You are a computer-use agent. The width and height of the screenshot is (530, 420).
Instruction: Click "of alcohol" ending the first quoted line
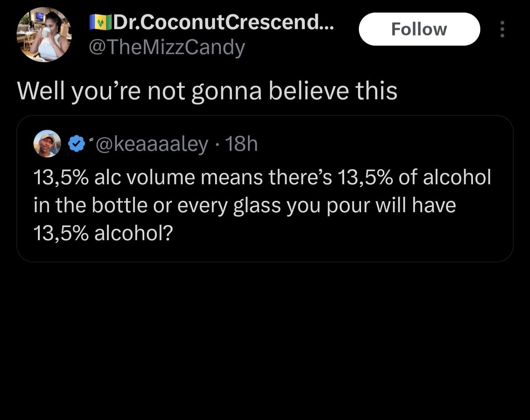[x=445, y=177]
